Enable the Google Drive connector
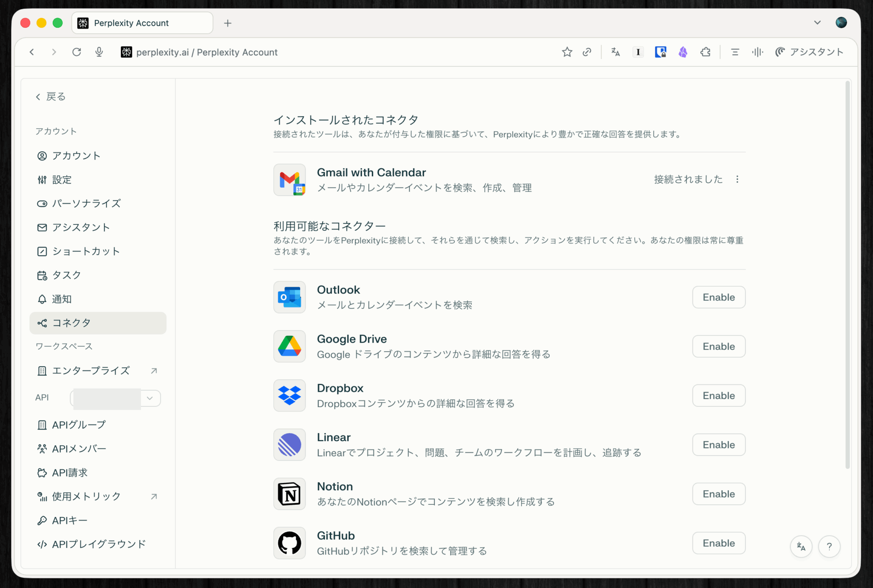 click(718, 346)
